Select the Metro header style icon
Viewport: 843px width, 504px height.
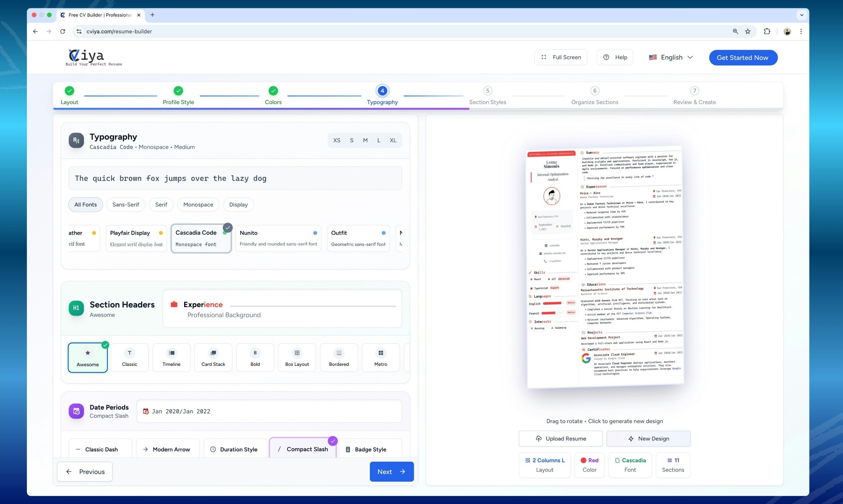[x=381, y=353]
